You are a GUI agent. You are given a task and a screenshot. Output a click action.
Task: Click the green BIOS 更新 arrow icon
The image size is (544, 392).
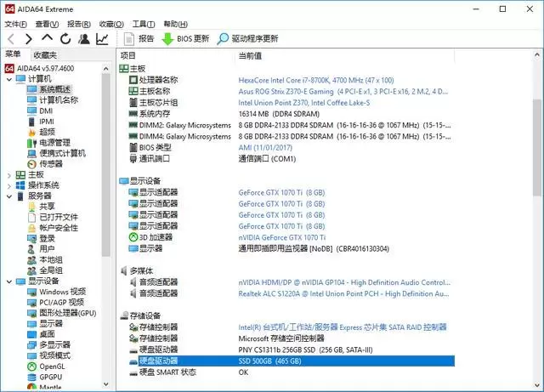[167, 38]
